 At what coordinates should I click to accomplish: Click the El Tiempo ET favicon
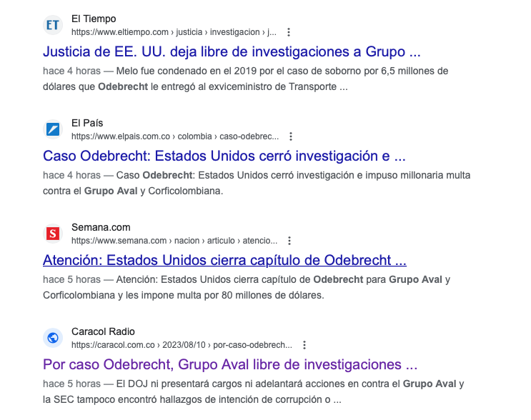(53, 25)
